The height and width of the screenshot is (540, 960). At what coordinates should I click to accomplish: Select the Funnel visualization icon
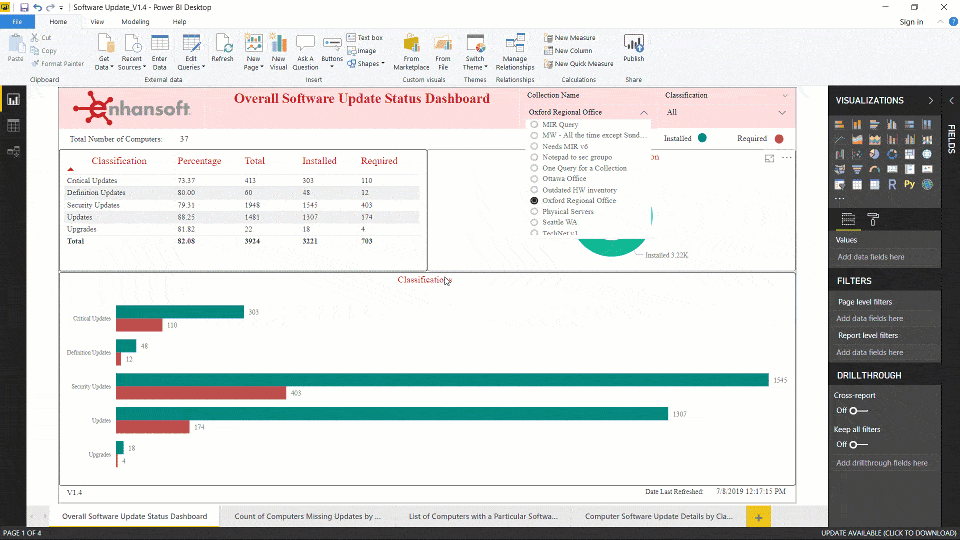click(857, 170)
